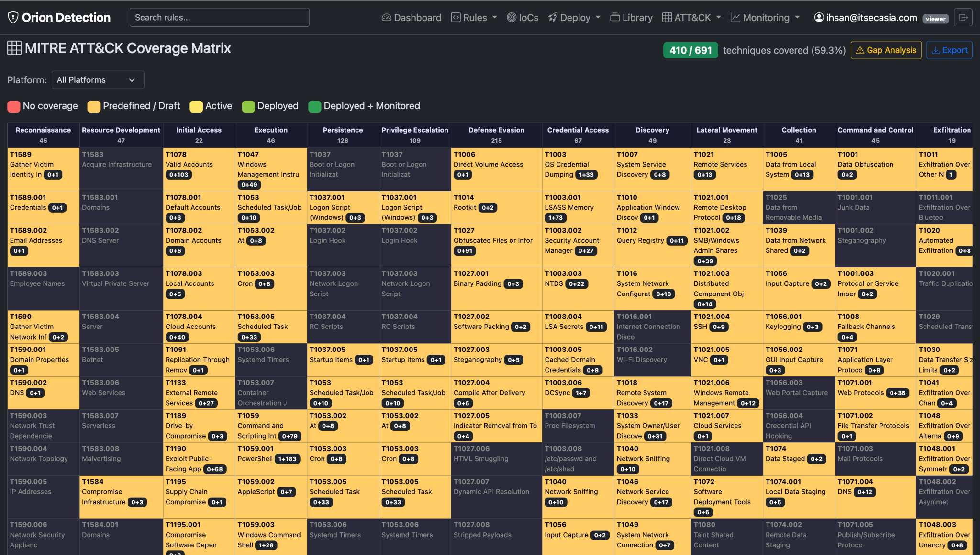Viewport: 980px width, 555px height.
Task: Open the Rules dropdown menu
Action: coord(474,18)
